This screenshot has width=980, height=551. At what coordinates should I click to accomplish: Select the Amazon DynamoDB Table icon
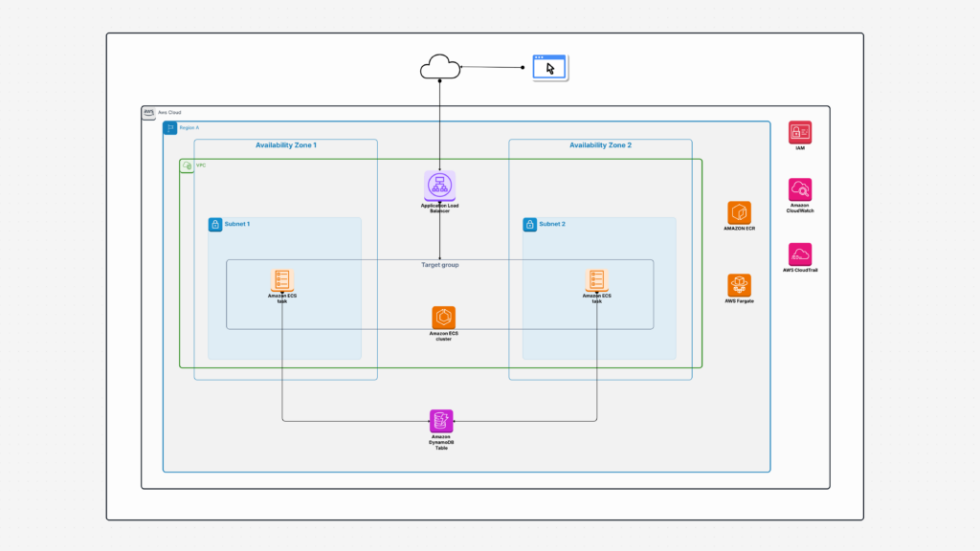pos(441,419)
